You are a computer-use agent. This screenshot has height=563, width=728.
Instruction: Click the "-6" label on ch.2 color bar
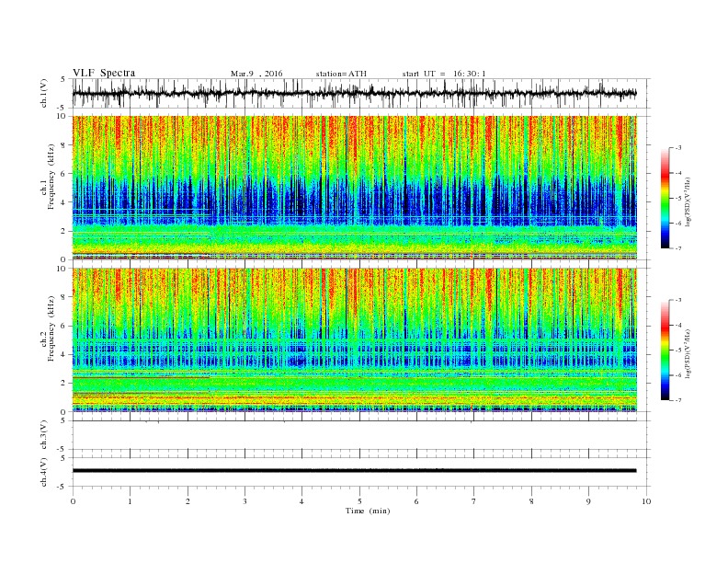pos(678,375)
